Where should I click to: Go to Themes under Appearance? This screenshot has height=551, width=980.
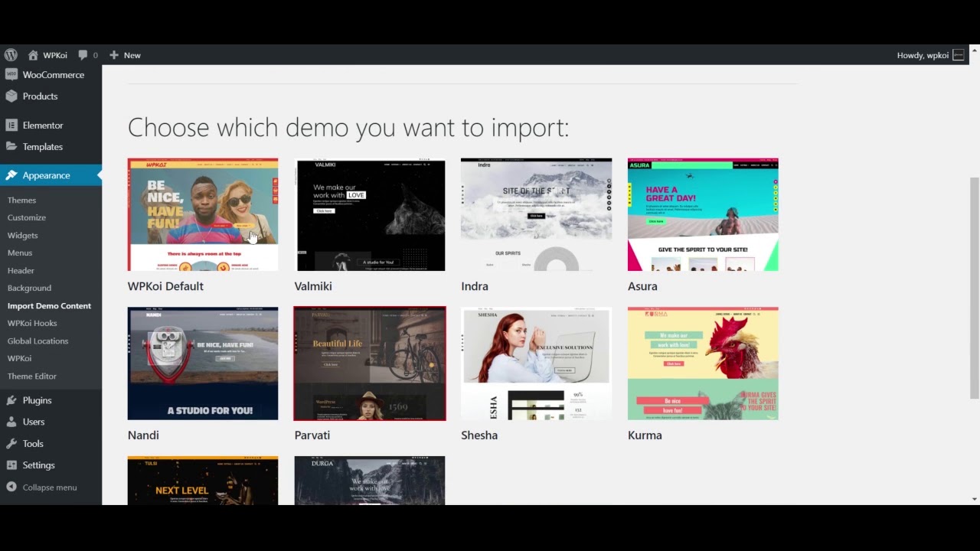(x=21, y=201)
